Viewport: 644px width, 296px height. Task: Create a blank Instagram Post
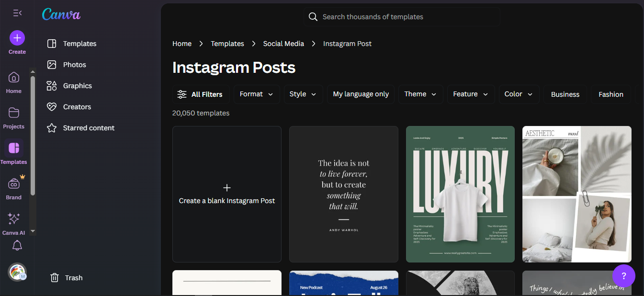point(226,194)
